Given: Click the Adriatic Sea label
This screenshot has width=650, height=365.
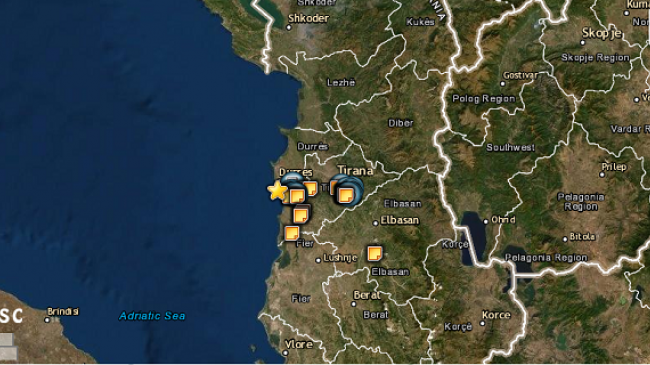Looking at the screenshot, I should point(152,316).
